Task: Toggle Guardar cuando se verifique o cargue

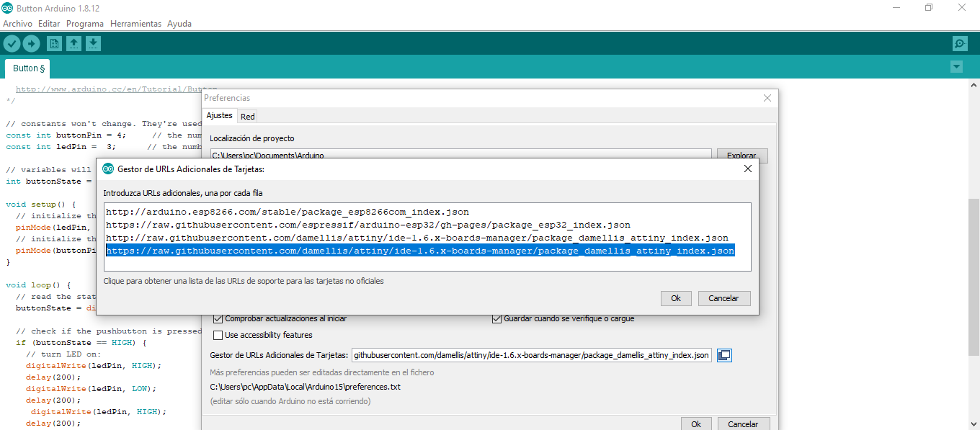Action: 496,318
